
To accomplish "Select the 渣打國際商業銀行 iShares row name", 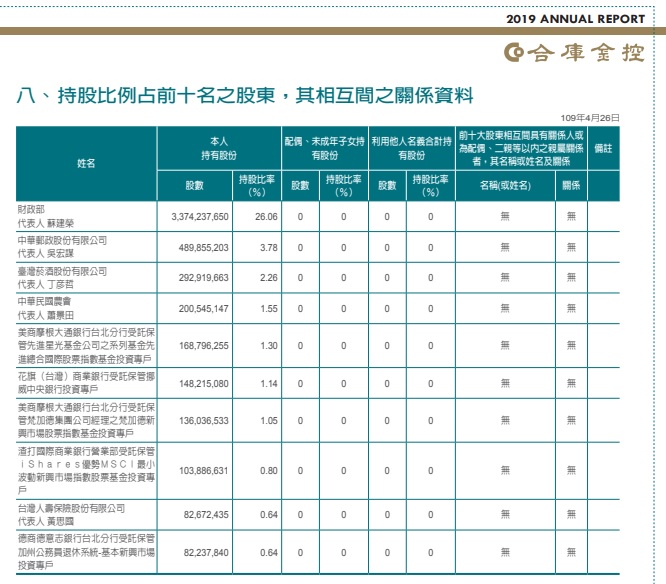I will (86, 471).
